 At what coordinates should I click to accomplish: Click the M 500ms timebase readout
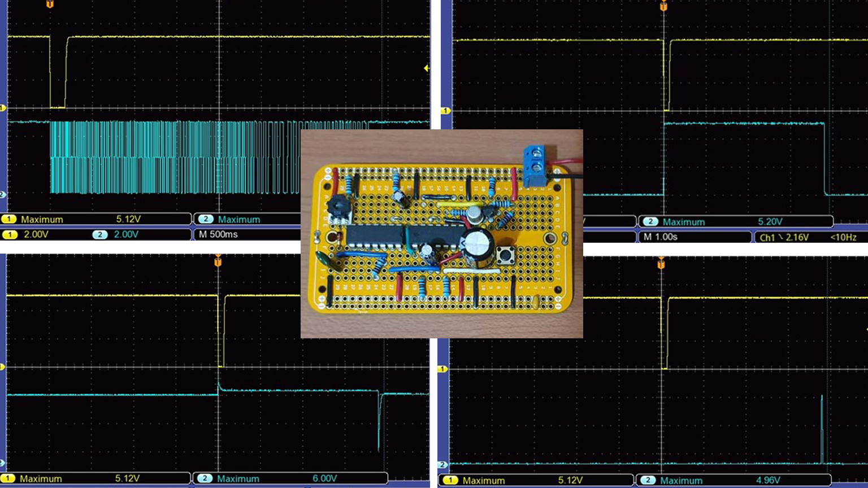(x=218, y=234)
